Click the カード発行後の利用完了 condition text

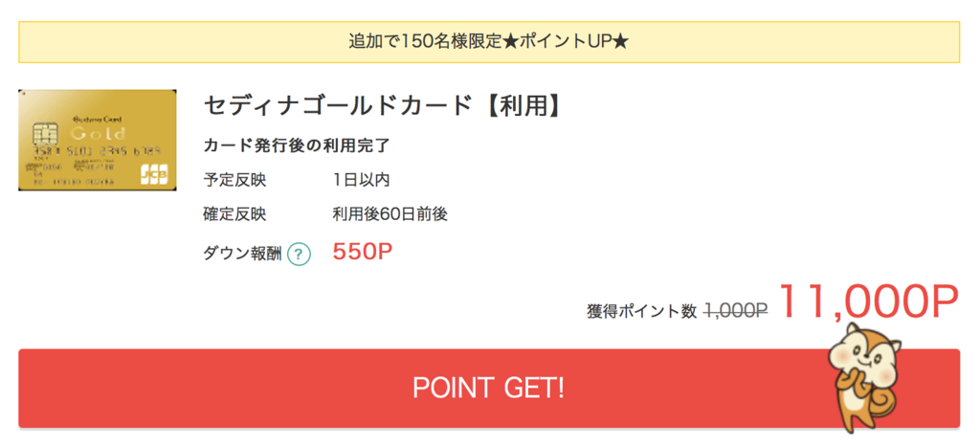(x=297, y=146)
